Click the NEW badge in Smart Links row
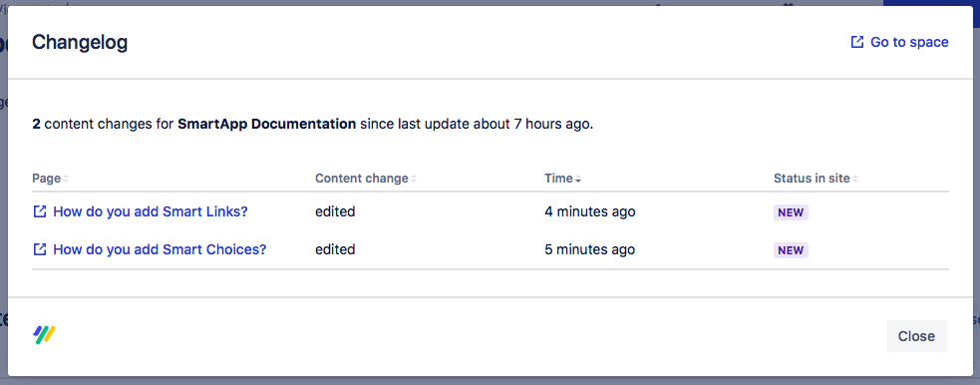The width and height of the screenshot is (980, 385). click(x=791, y=212)
